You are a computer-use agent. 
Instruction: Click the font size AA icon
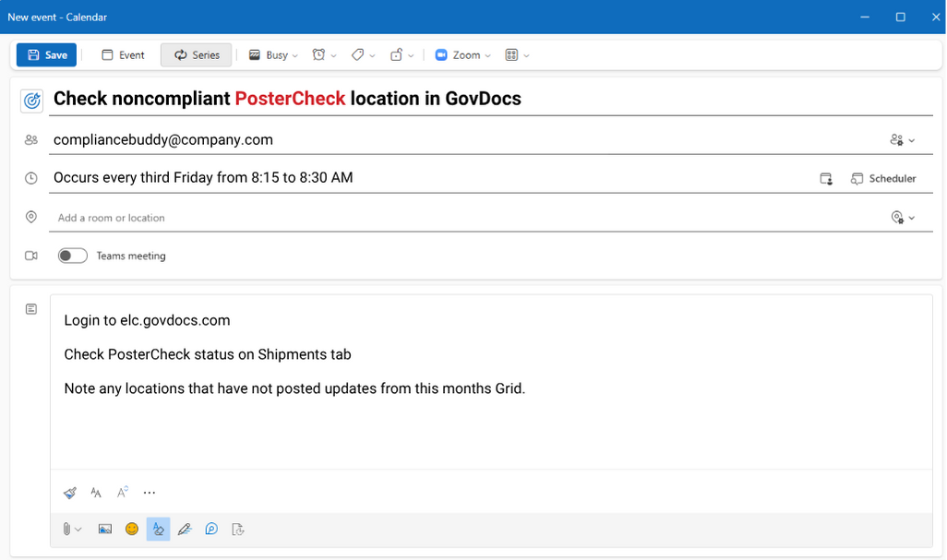click(96, 493)
